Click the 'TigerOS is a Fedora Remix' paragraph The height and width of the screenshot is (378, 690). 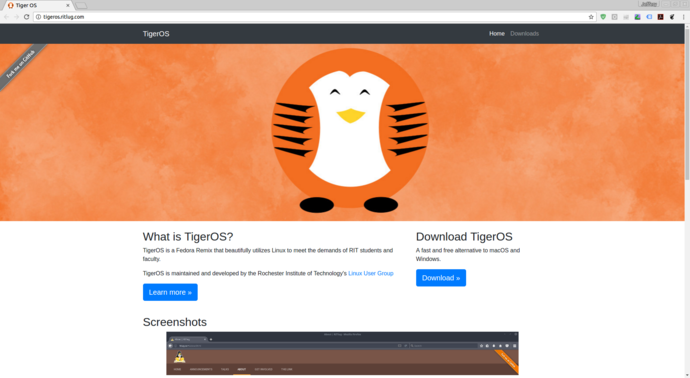268,254
